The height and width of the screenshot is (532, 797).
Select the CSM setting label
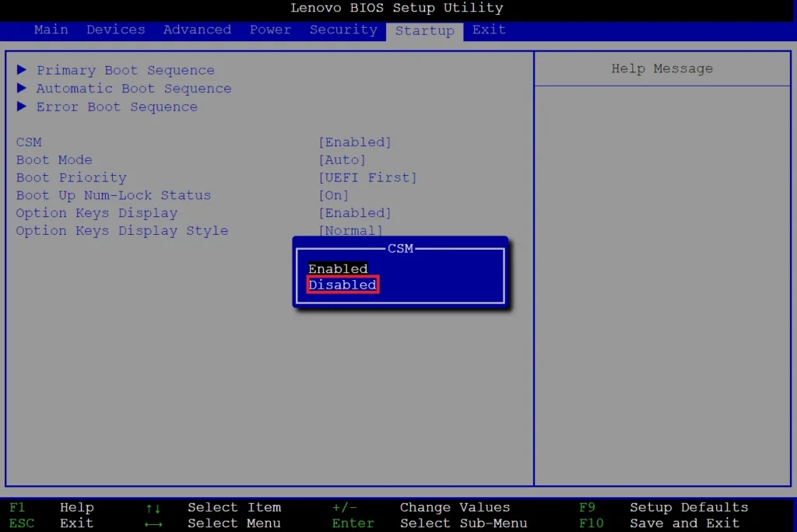coord(29,142)
